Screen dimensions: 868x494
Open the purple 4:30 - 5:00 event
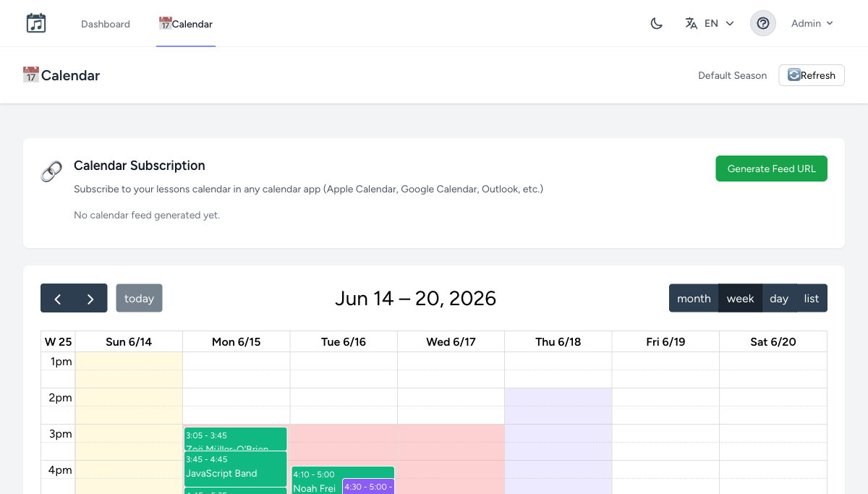pos(368,486)
